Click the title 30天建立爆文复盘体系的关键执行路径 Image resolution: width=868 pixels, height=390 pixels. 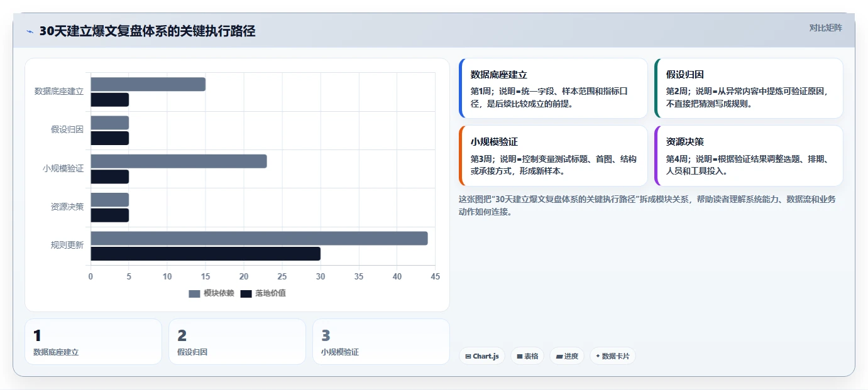point(148,31)
